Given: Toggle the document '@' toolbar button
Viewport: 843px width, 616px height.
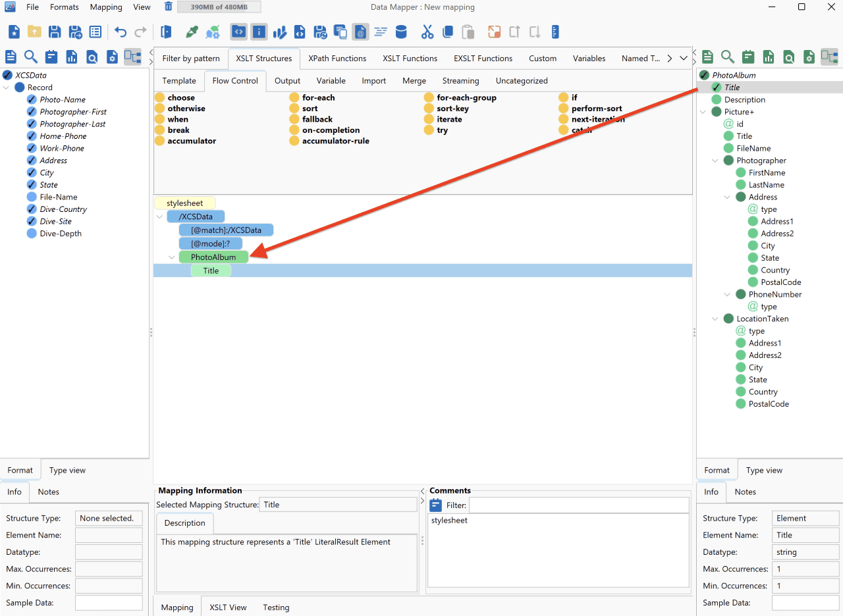Looking at the screenshot, I should pos(360,32).
